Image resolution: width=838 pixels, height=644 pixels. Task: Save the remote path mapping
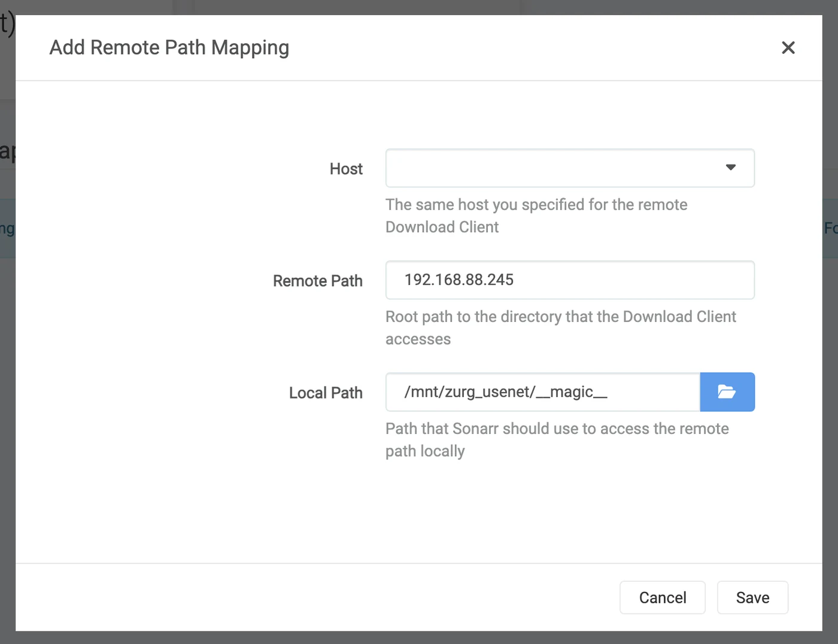(752, 597)
